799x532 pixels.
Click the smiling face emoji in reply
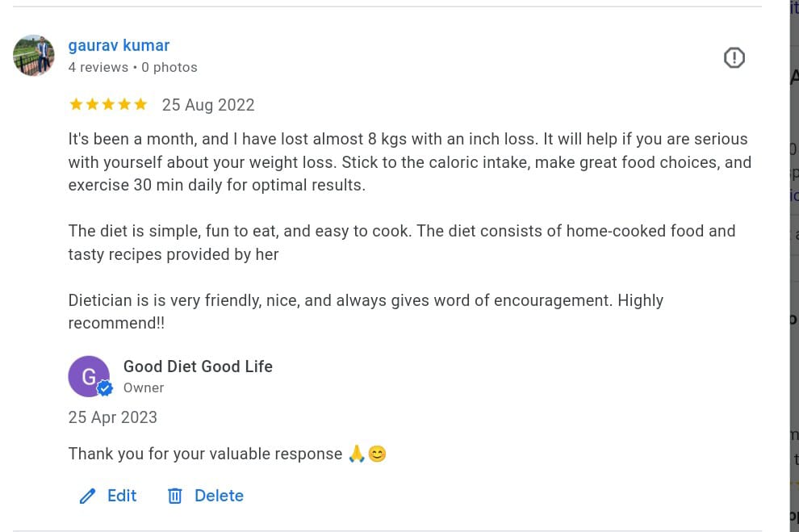tap(377, 454)
